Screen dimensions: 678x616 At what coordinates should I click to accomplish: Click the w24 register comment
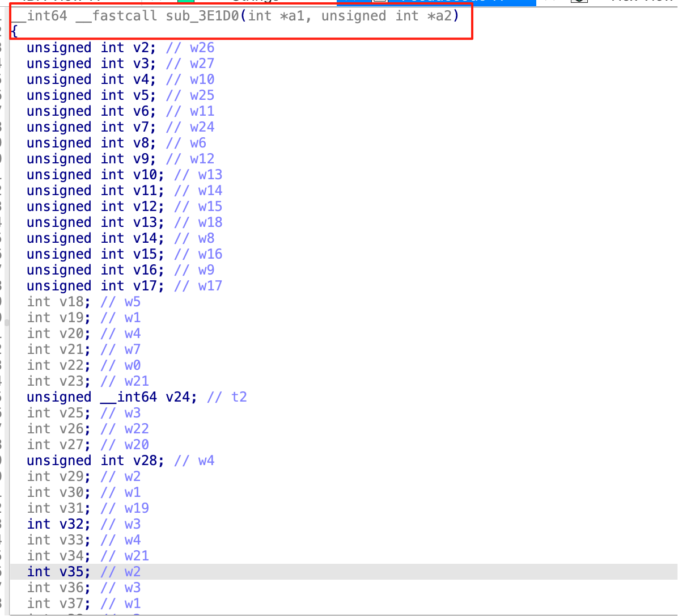pos(202,127)
